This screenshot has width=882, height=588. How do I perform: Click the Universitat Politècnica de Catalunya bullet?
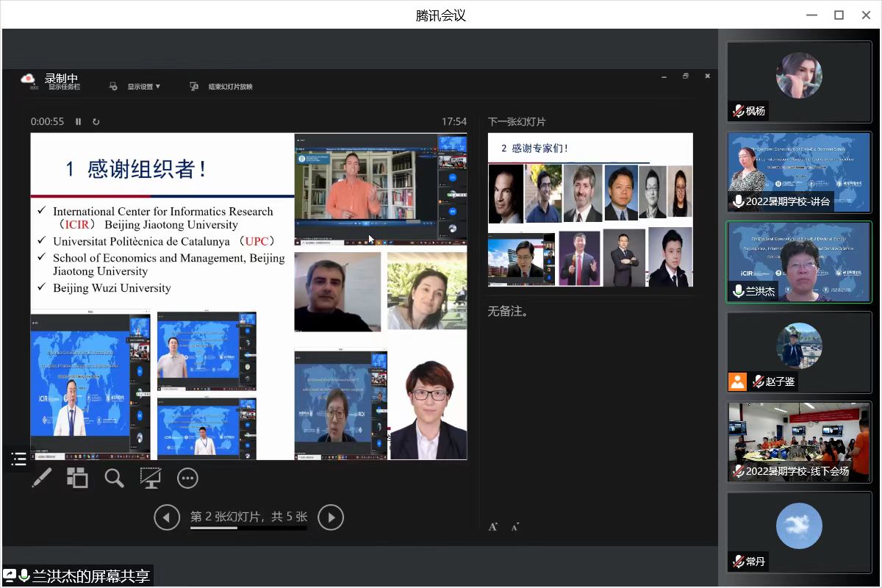pyautogui.click(x=164, y=241)
